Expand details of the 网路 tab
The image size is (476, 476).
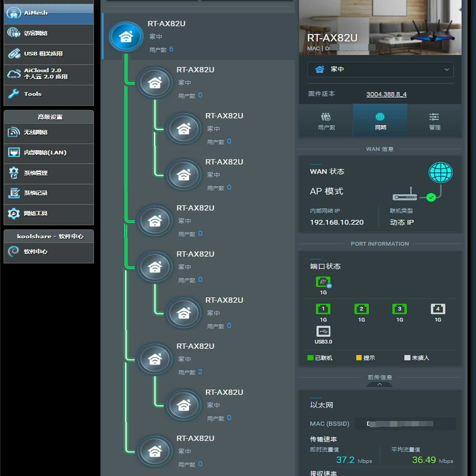tap(380, 121)
